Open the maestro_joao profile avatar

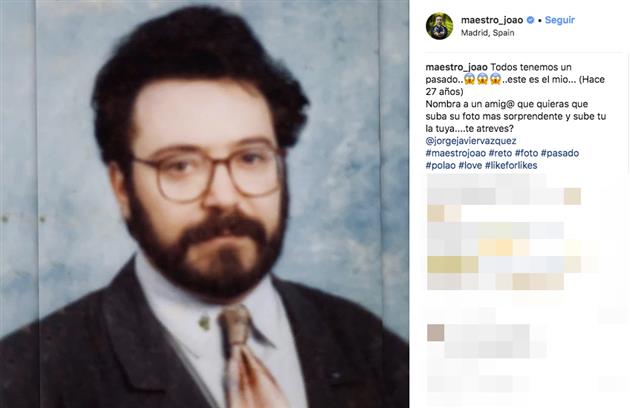(439, 26)
